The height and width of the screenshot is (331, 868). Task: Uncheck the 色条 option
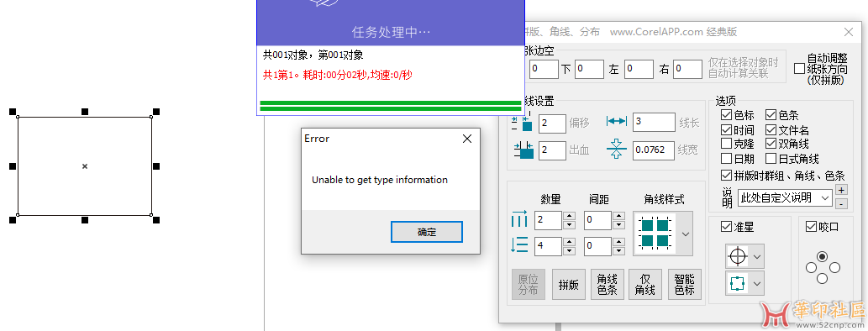coord(771,115)
